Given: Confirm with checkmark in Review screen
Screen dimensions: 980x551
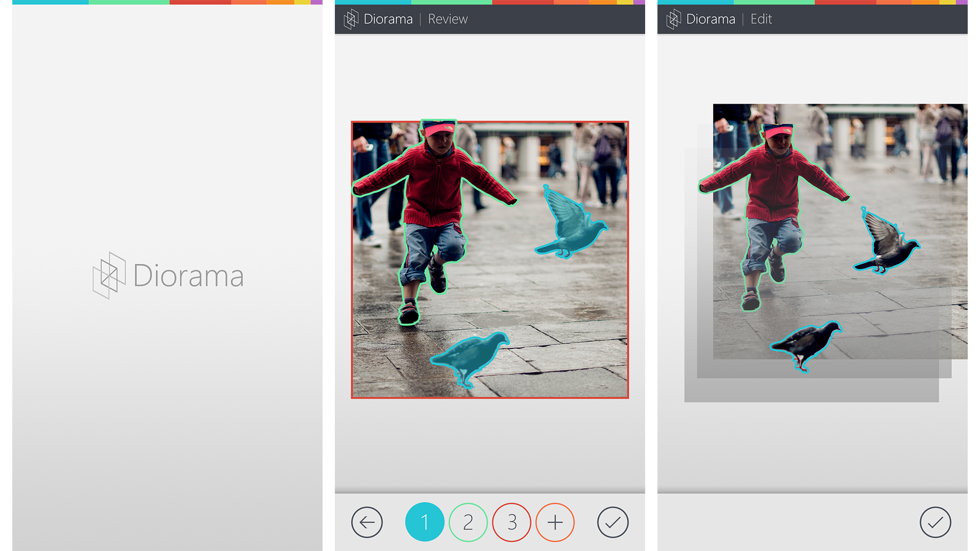Looking at the screenshot, I should pos(612,522).
